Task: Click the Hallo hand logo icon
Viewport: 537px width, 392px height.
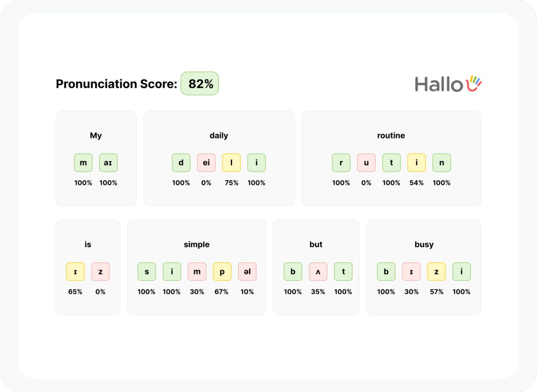Action: [x=474, y=83]
